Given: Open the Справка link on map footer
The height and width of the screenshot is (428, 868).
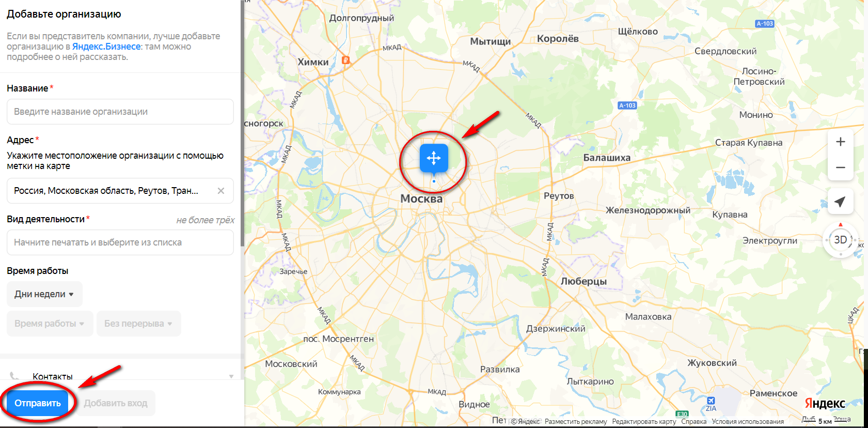Looking at the screenshot, I should 693,422.
